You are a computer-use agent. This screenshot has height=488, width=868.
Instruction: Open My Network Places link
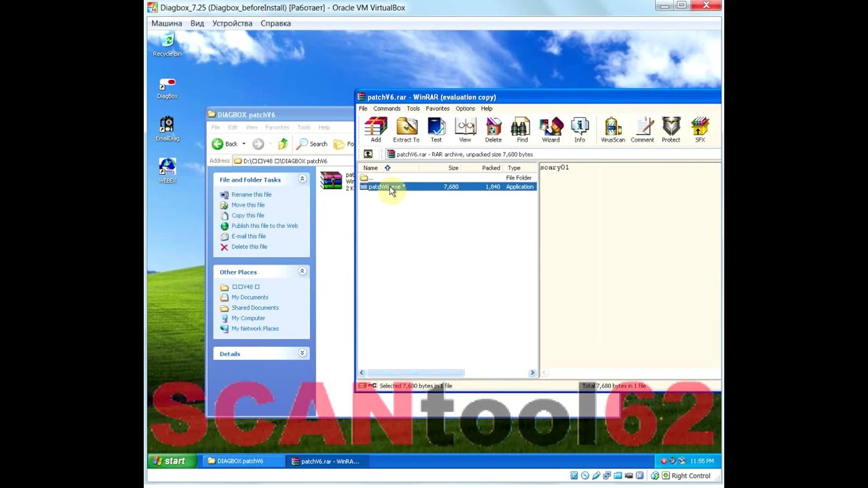(x=255, y=329)
